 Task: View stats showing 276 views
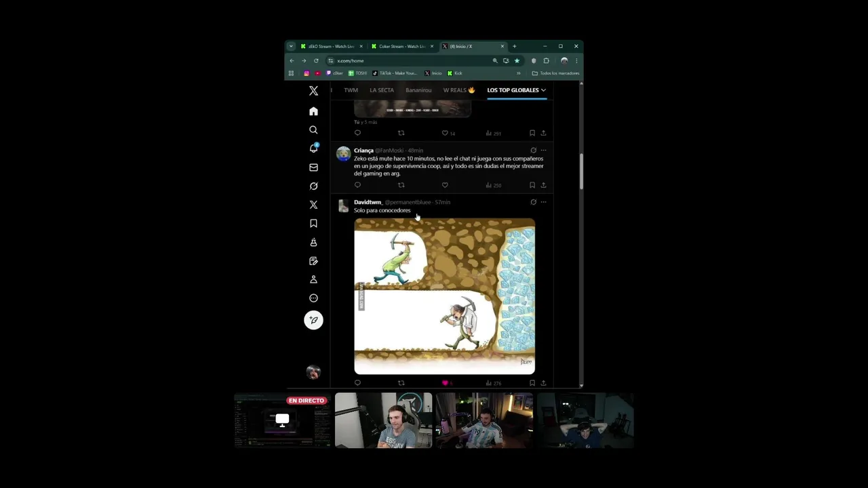[494, 383]
